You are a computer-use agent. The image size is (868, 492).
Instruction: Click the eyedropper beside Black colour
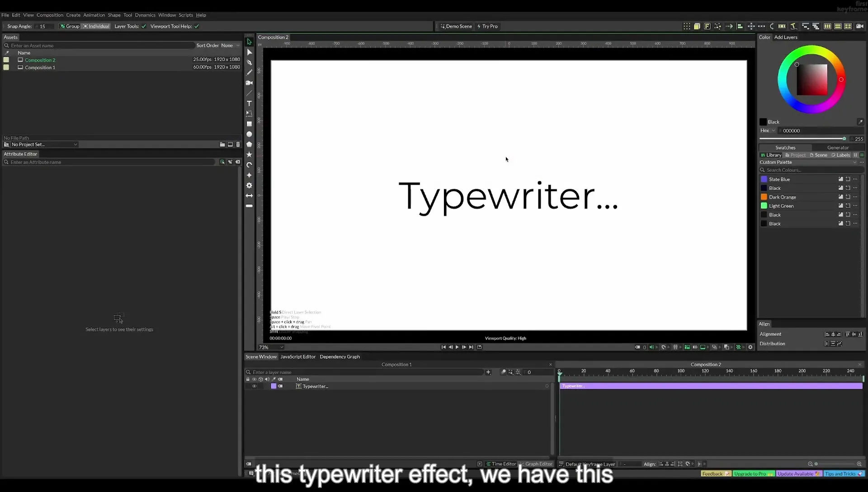pos(860,122)
